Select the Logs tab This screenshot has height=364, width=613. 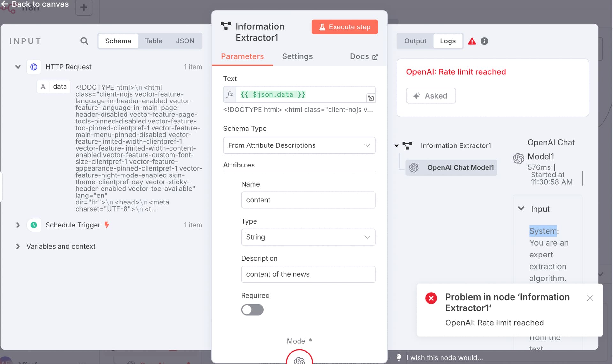point(448,41)
